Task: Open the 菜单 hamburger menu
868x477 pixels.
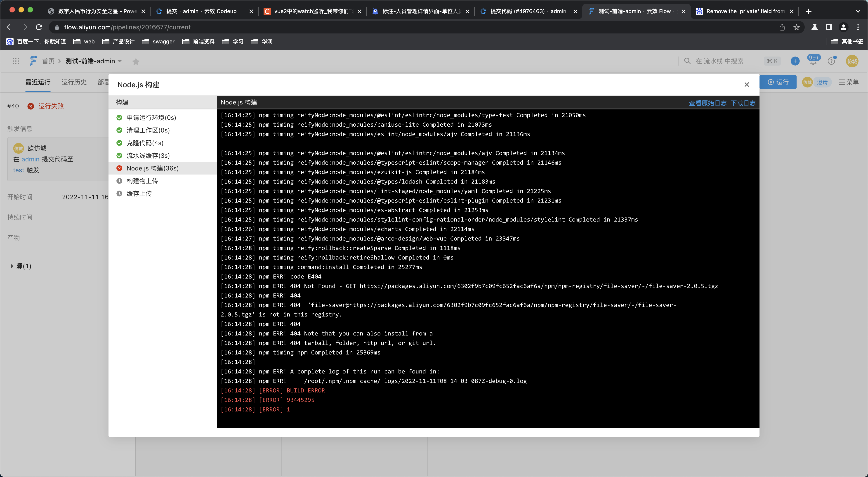Action: coord(848,82)
